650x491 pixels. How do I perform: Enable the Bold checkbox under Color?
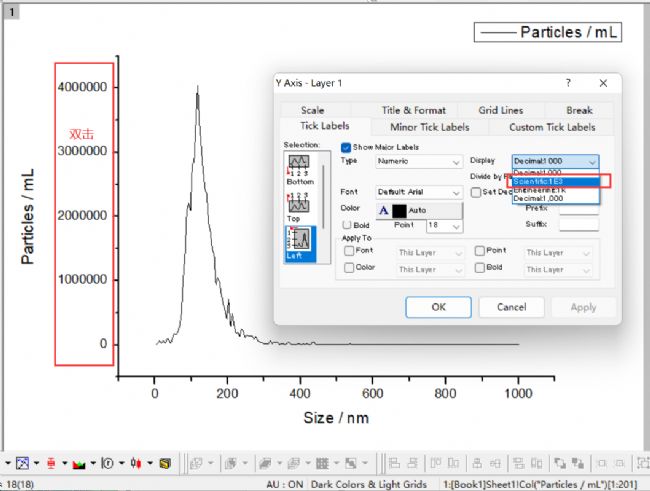[x=348, y=225]
